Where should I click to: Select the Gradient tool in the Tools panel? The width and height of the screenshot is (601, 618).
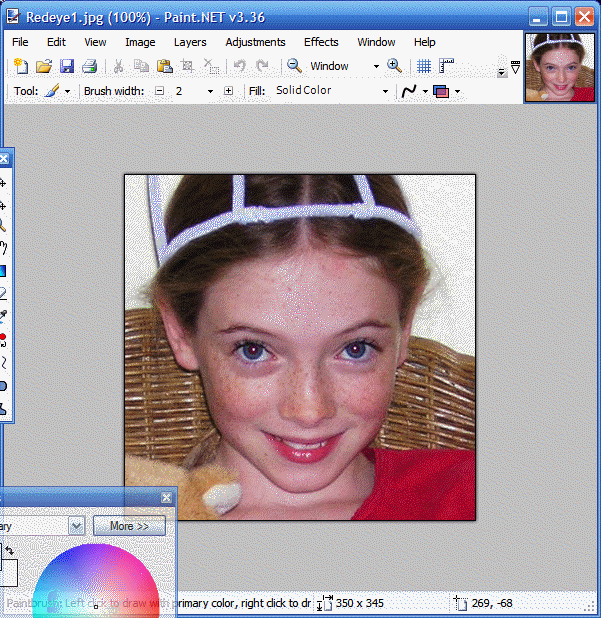[x=3, y=271]
